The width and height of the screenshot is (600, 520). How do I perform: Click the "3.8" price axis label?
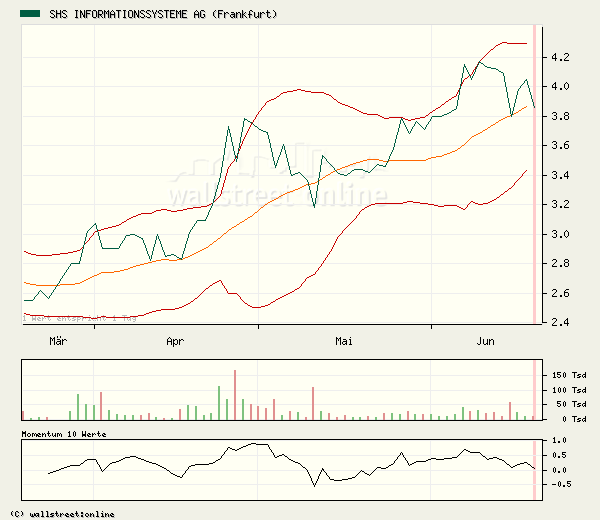click(x=560, y=116)
